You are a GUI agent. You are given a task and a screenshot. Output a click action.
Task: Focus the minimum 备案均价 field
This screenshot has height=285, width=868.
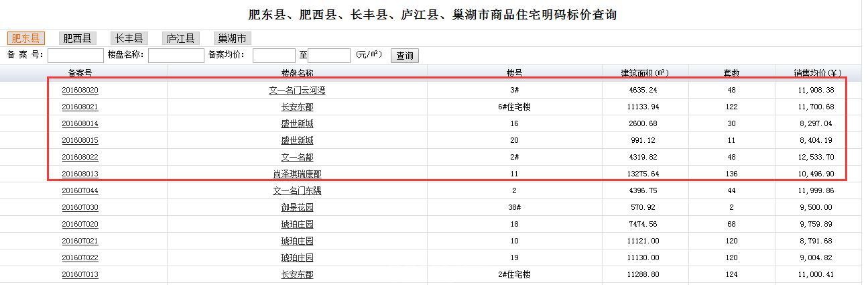[x=273, y=56]
